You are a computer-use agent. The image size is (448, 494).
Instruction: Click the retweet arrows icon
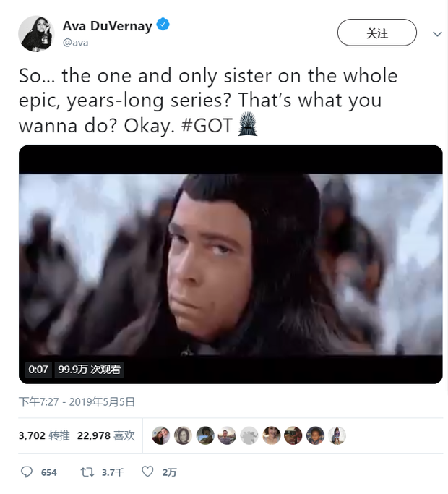point(87,472)
